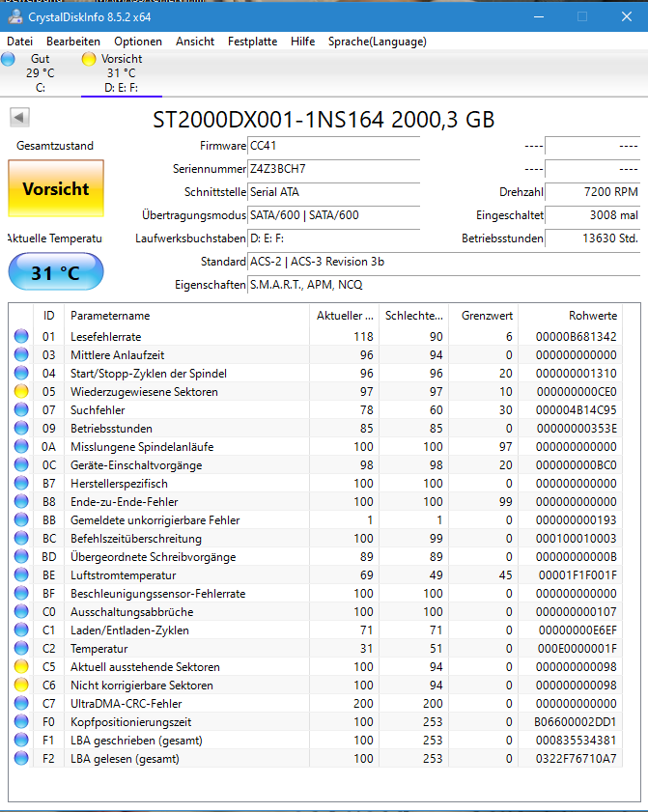648x812 pixels.
Task: Click the Drehzahl value 7200 RPM
Action: click(x=593, y=192)
